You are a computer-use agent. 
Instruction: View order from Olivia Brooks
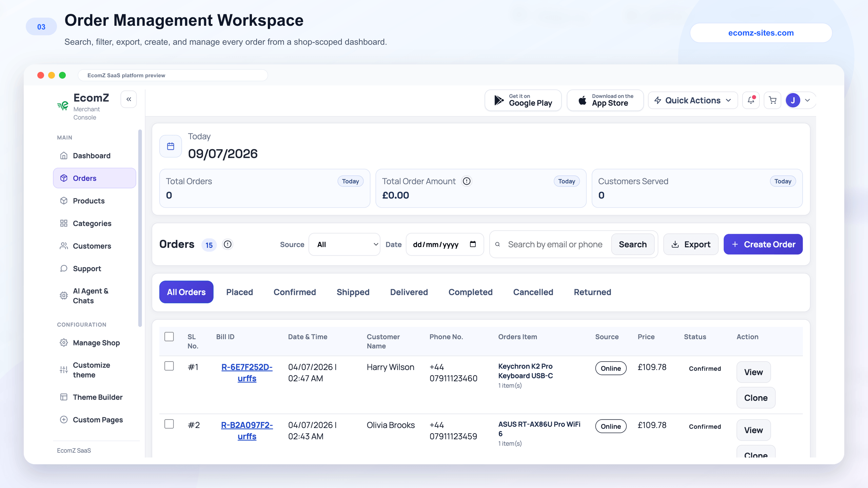coord(753,430)
